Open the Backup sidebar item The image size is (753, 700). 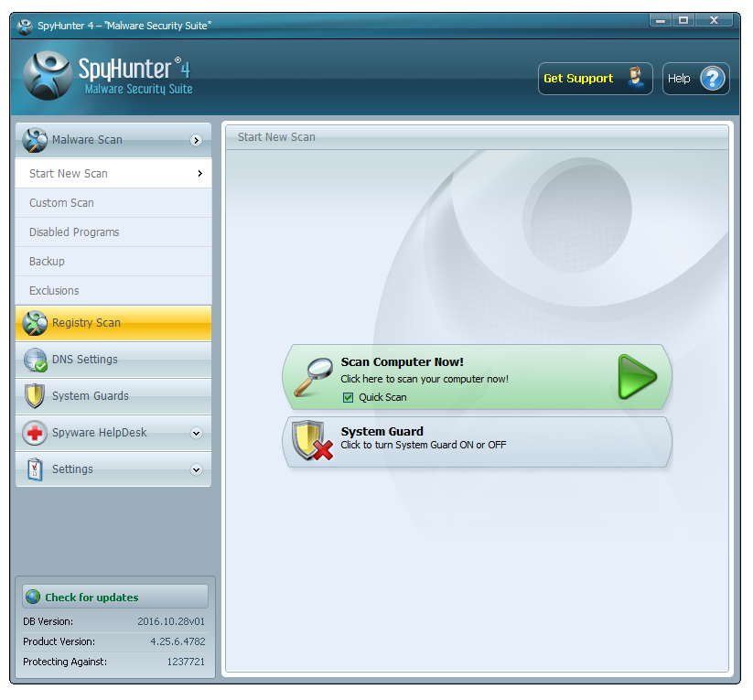point(113,262)
